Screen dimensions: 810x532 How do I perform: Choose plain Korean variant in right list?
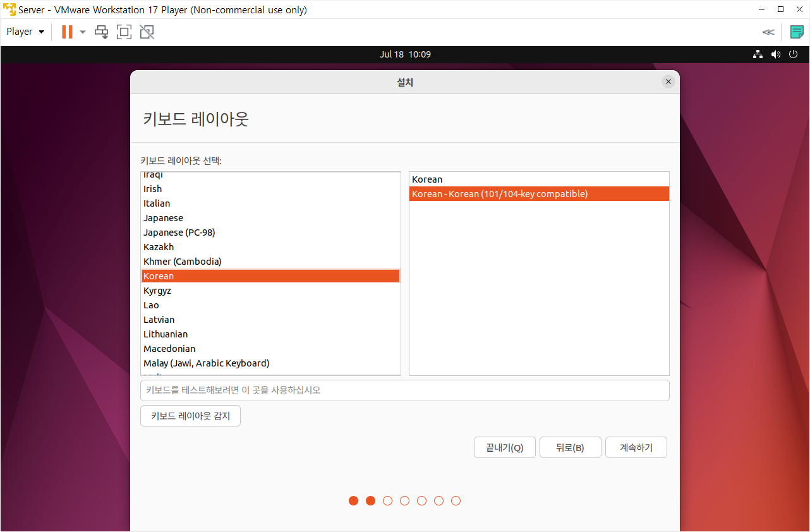coord(539,179)
